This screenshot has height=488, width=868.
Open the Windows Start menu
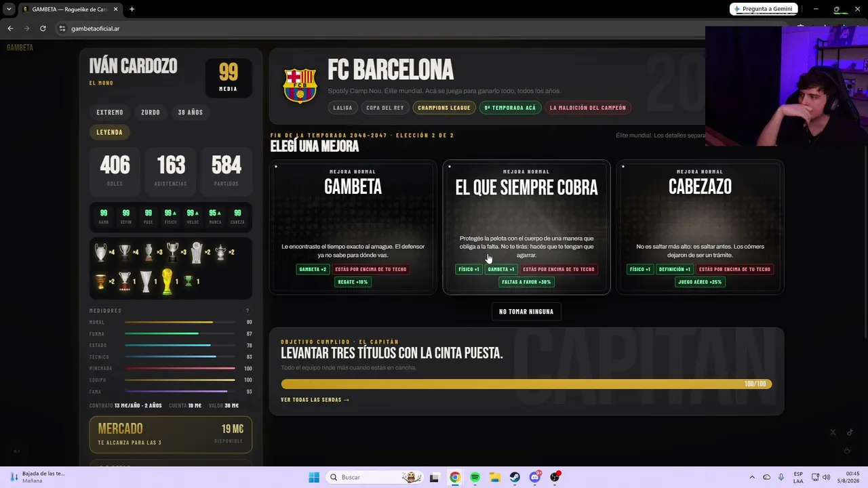tap(314, 477)
